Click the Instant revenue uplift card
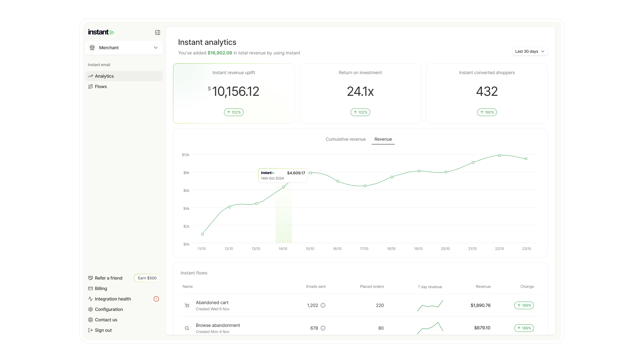 [234, 94]
